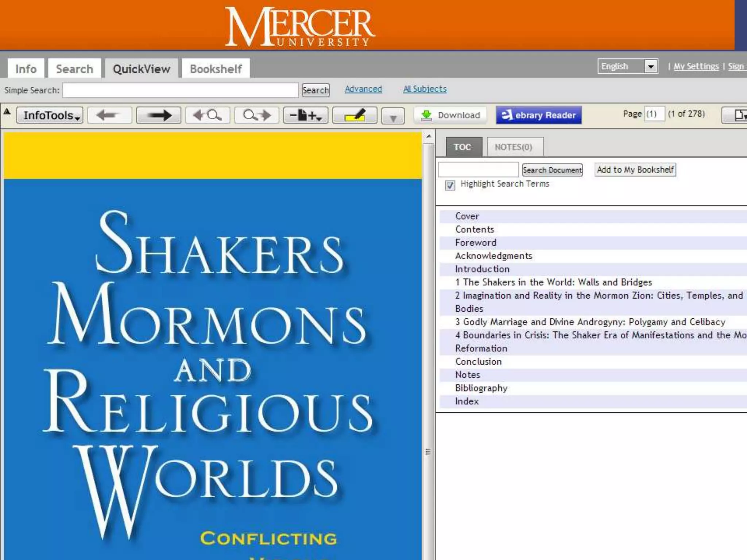This screenshot has width=747, height=560.
Task: Open the Bookshelf tab
Action: click(x=216, y=69)
